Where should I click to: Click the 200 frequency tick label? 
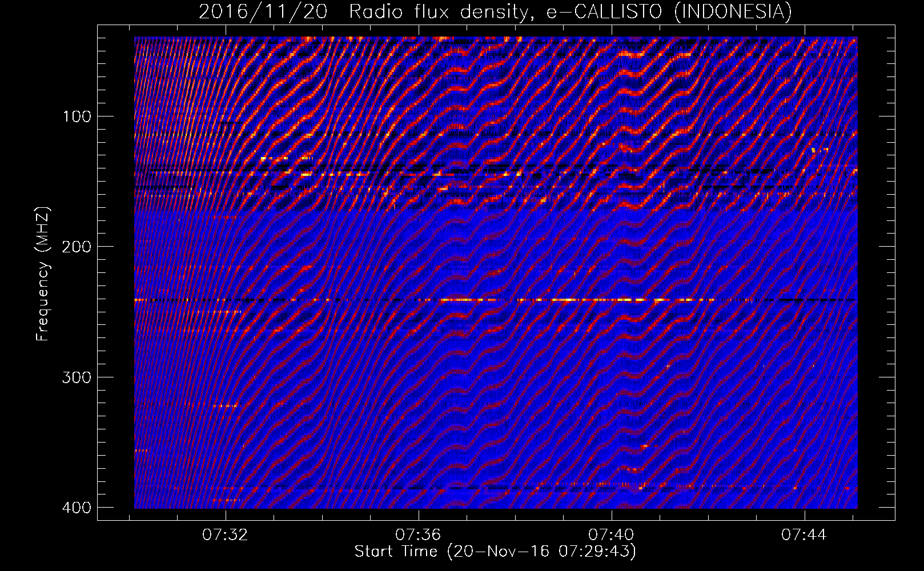(77, 247)
